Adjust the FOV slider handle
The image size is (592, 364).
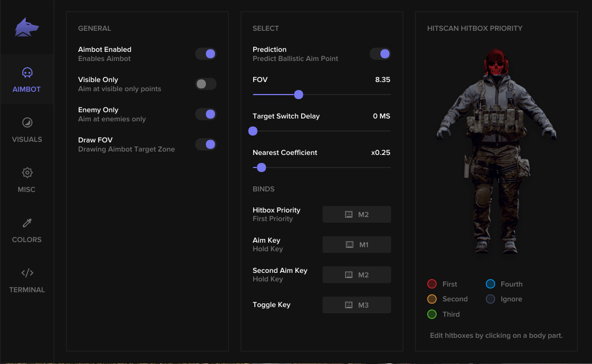[x=298, y=95]
